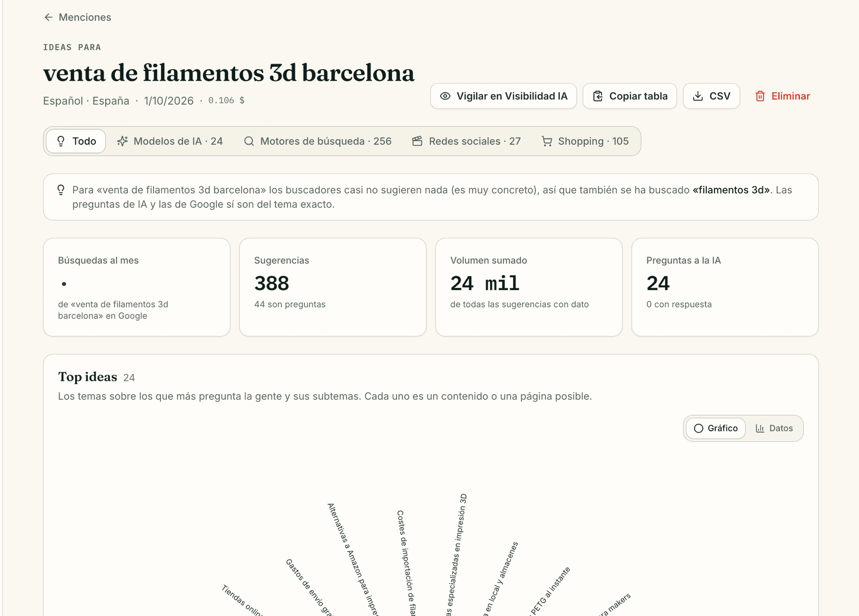This screenshot has width=859, height=616.
Task: Click the circle icon in Gráfico toggle
Action: [x=698, y=428]
